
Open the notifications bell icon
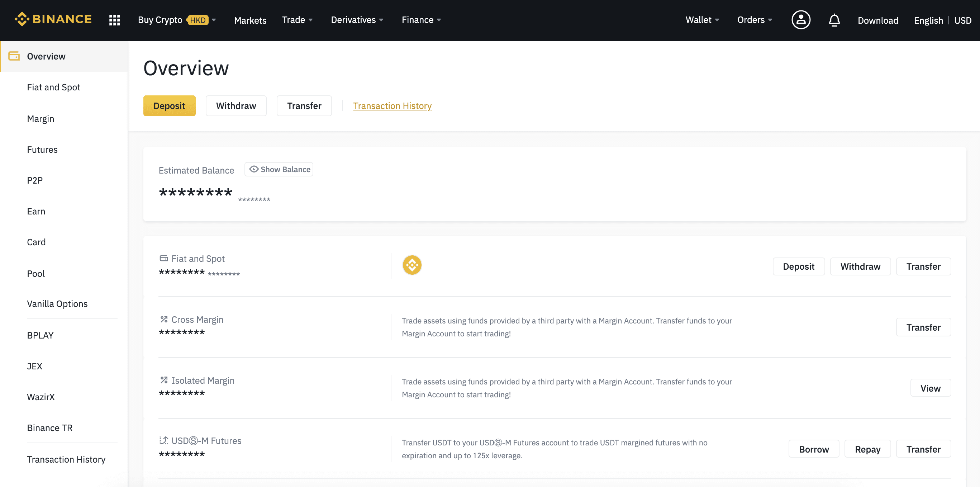pos(834,20)
